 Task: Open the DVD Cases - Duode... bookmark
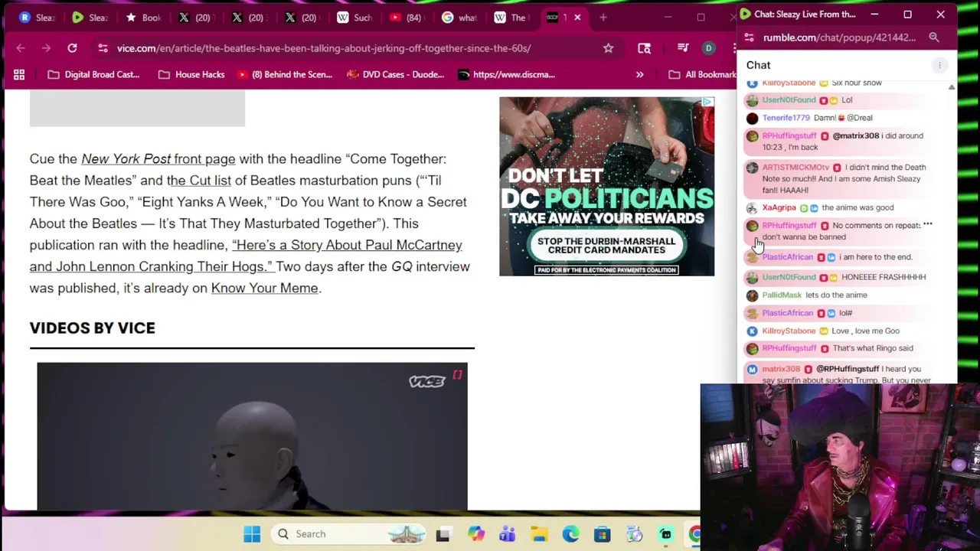point(395,74)
